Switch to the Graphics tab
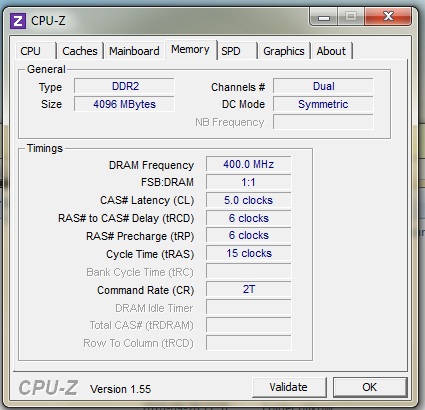The height and width of the screenshot is (410, 425). point(284,51)
